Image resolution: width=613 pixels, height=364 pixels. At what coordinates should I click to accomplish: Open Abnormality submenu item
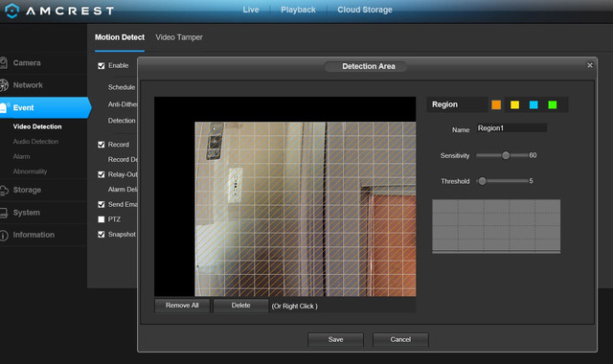click(30, 171)
